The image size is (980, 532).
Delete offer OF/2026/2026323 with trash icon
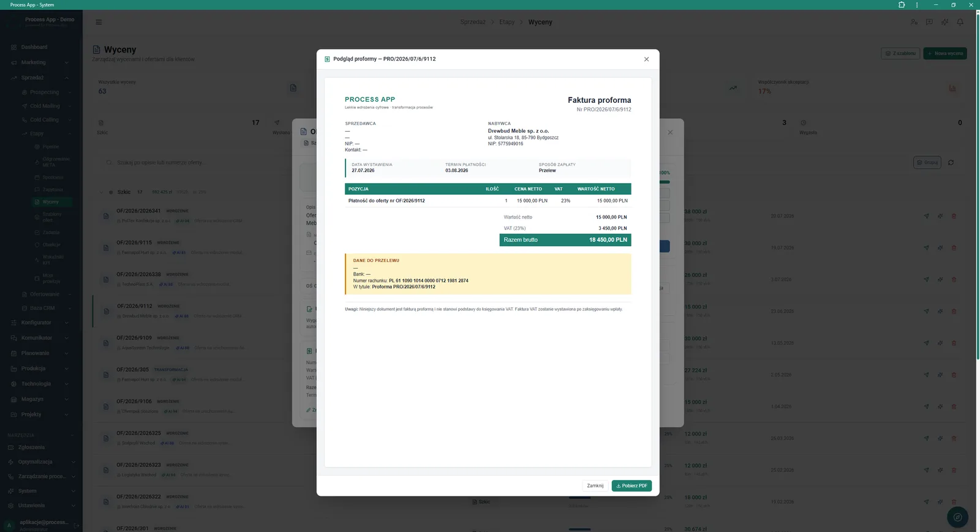coord(954,470)
